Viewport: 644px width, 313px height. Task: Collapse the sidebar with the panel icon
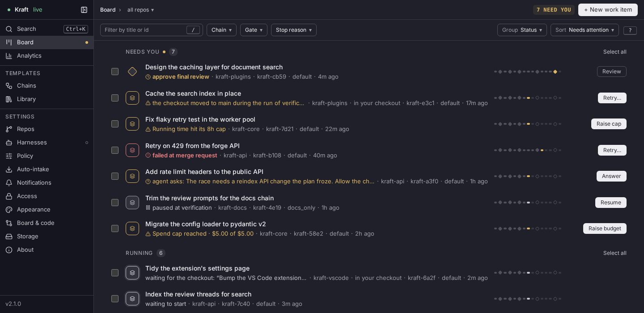[x=84, y=10]
